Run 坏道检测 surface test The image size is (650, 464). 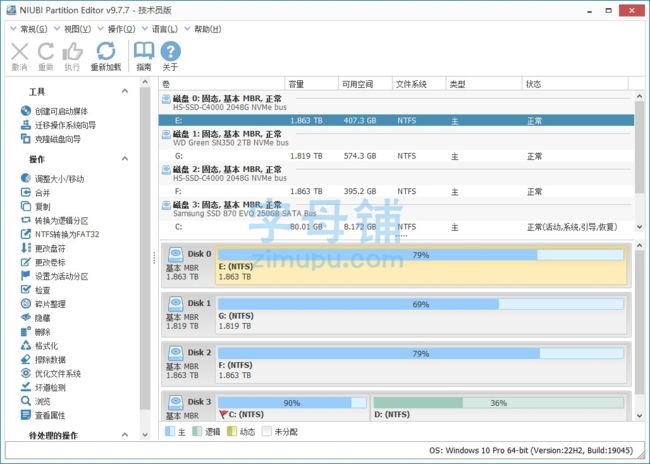click(43, 387)
